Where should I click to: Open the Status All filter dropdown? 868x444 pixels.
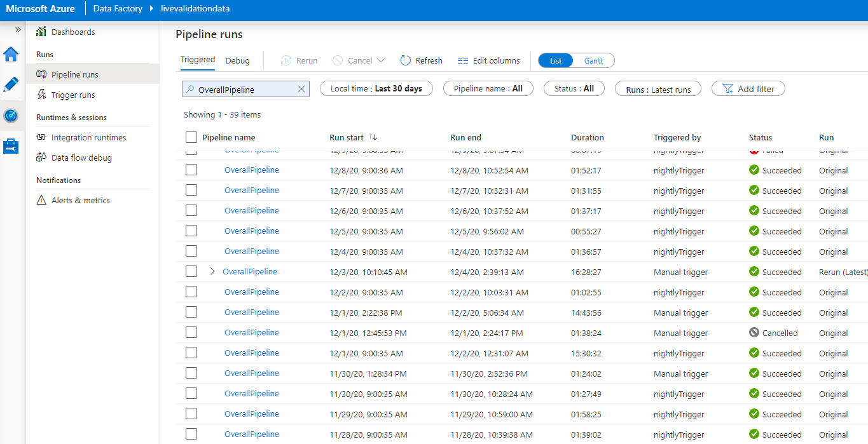coord(574,89)
